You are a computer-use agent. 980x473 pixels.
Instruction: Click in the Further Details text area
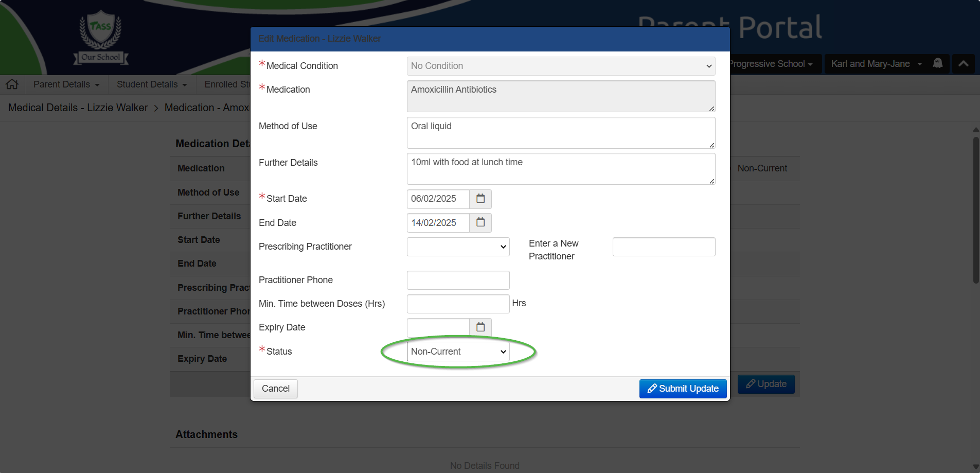point(561,168)
